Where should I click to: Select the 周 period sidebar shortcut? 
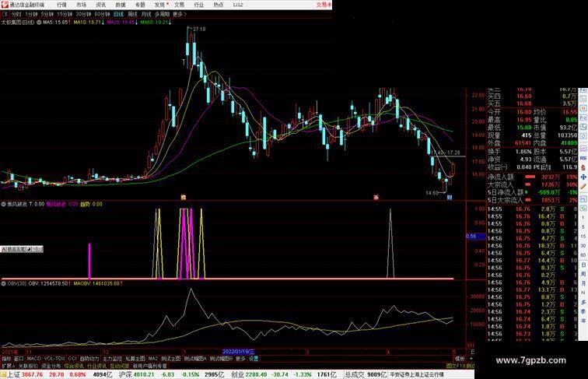(583, 274)
